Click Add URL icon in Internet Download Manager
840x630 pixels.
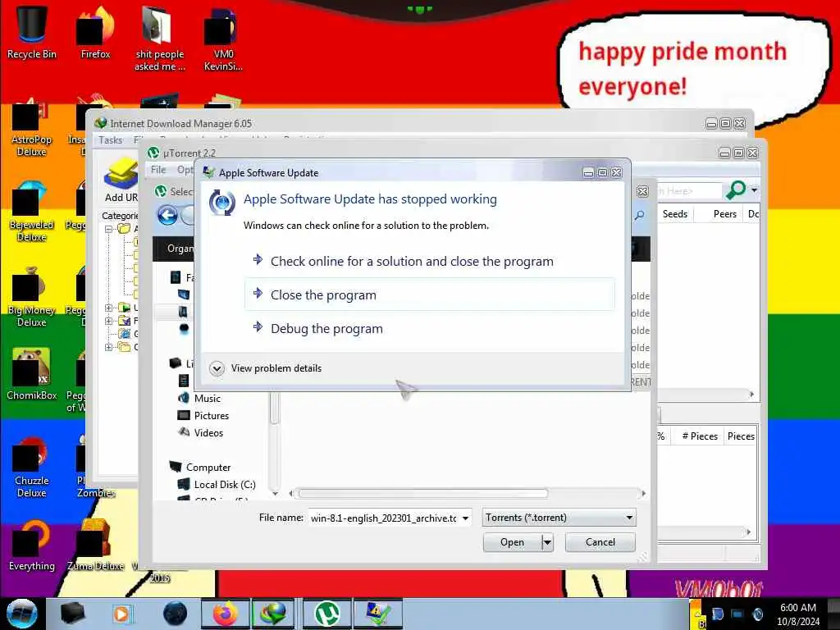click(121, 180)
